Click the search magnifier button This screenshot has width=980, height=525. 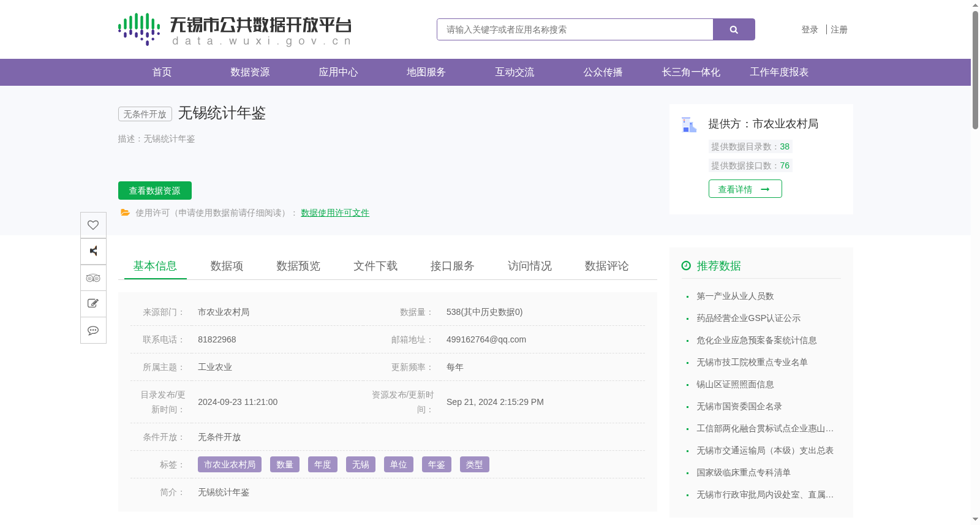(734, 29)
